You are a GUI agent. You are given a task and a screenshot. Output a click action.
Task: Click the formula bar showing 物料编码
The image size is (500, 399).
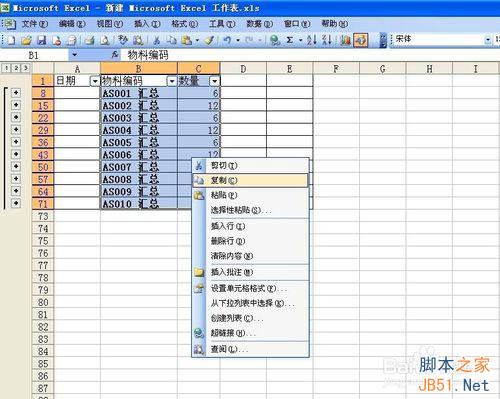pos(310,55)
